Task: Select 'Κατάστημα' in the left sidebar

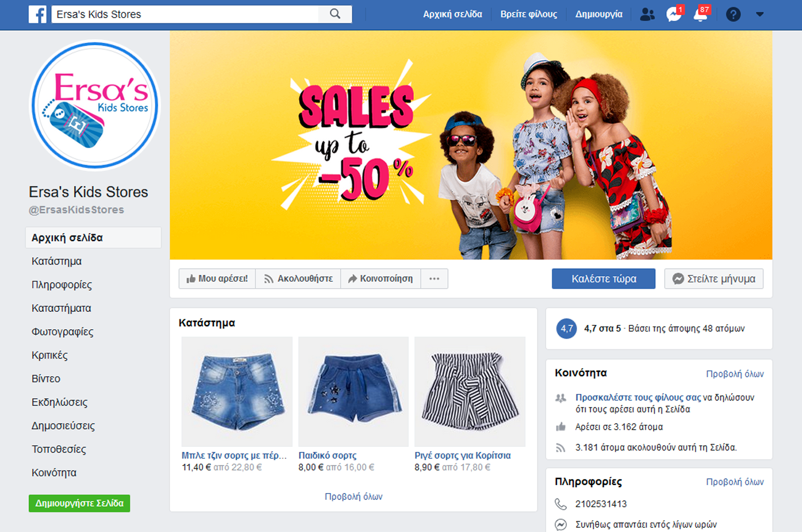Action: 57,261
